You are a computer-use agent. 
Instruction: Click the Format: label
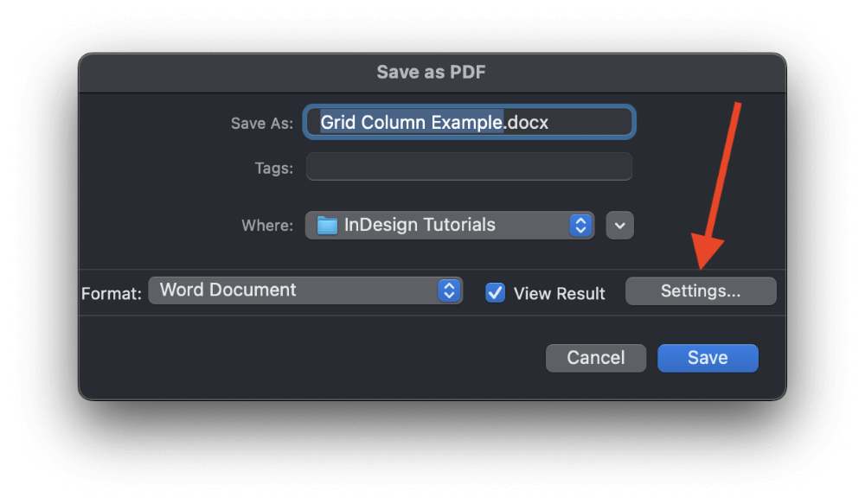point(112,293)
